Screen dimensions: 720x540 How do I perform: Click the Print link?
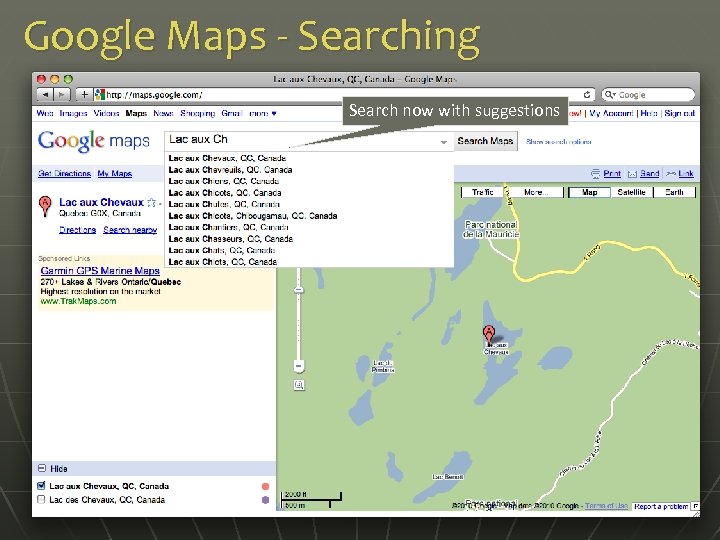(612, 174)
